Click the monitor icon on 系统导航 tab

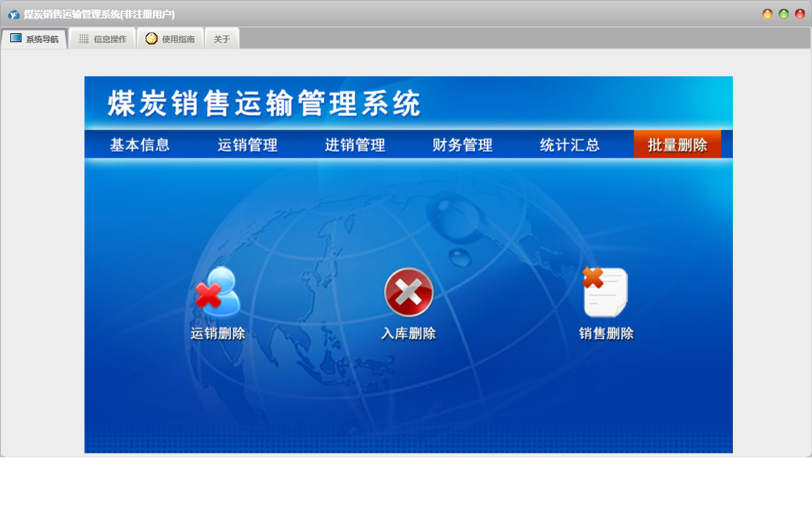tap(16, 38)
